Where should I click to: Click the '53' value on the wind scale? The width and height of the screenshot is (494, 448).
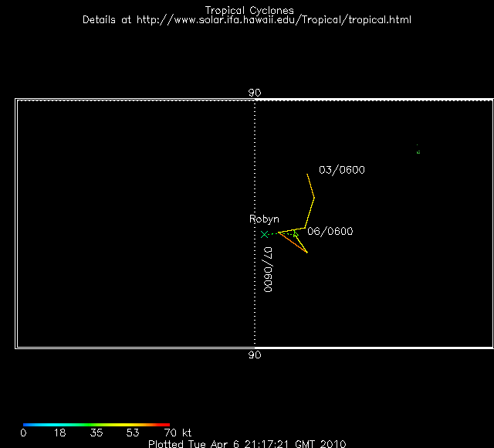pos(133,433)
